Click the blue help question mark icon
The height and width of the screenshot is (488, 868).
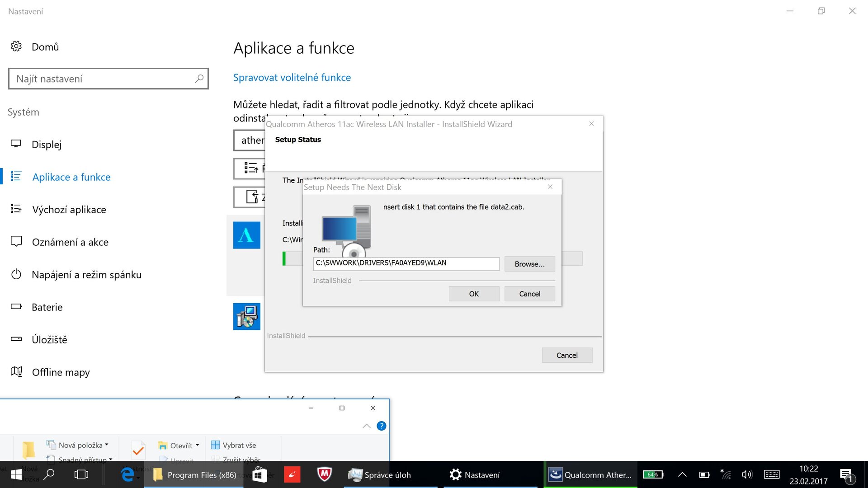tap(381, 426)
